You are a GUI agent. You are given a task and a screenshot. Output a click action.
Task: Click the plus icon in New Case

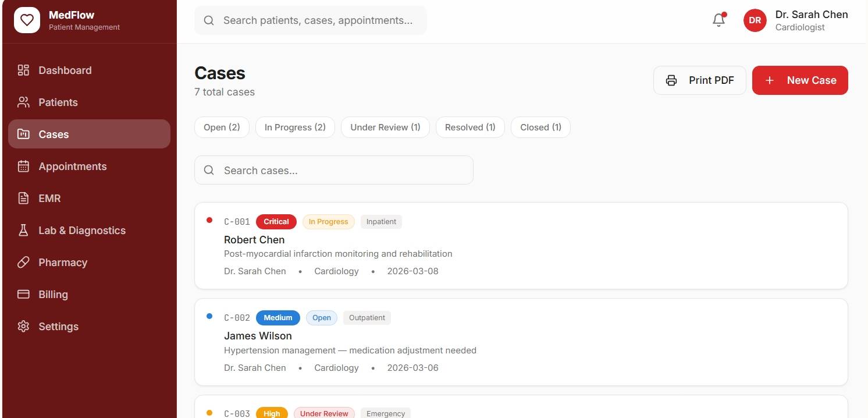point(769,80)
